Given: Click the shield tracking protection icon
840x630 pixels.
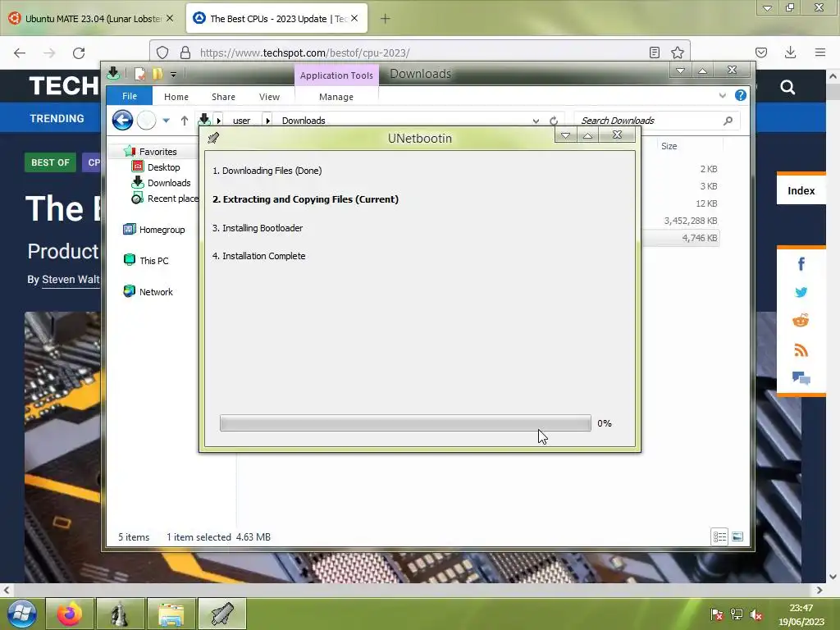Looking at the screenshot, I should coord(162,52).
